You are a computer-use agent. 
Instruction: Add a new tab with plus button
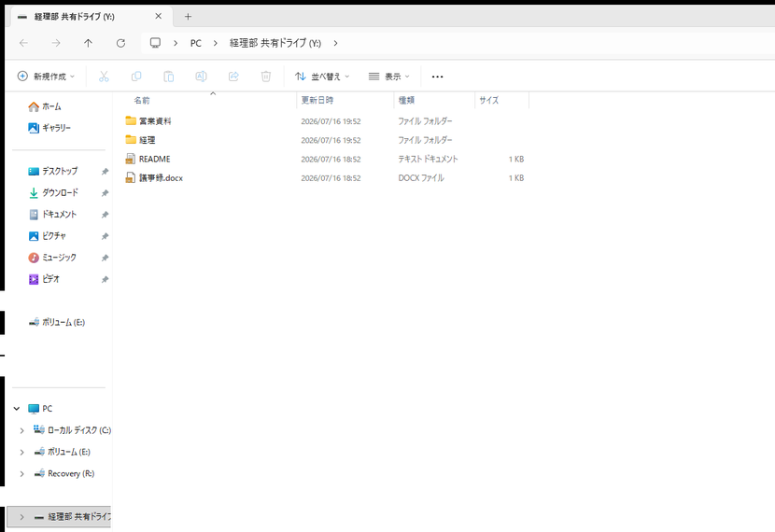tap(188, 17)
